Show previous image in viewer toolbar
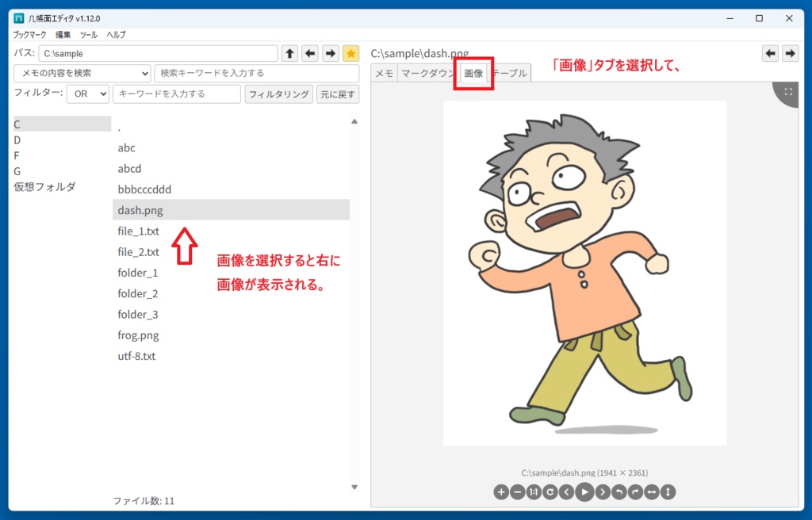Viewport: 812px width, 520px height. click(566, 492)
